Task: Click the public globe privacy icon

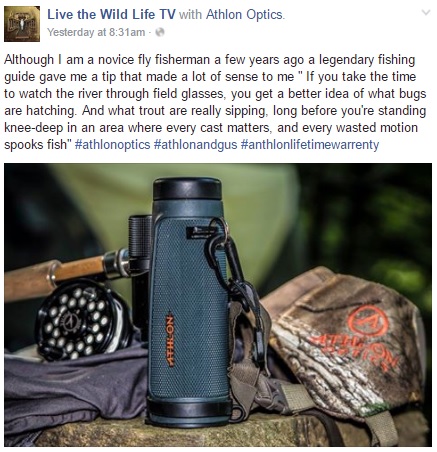Action: click(160, 32)
